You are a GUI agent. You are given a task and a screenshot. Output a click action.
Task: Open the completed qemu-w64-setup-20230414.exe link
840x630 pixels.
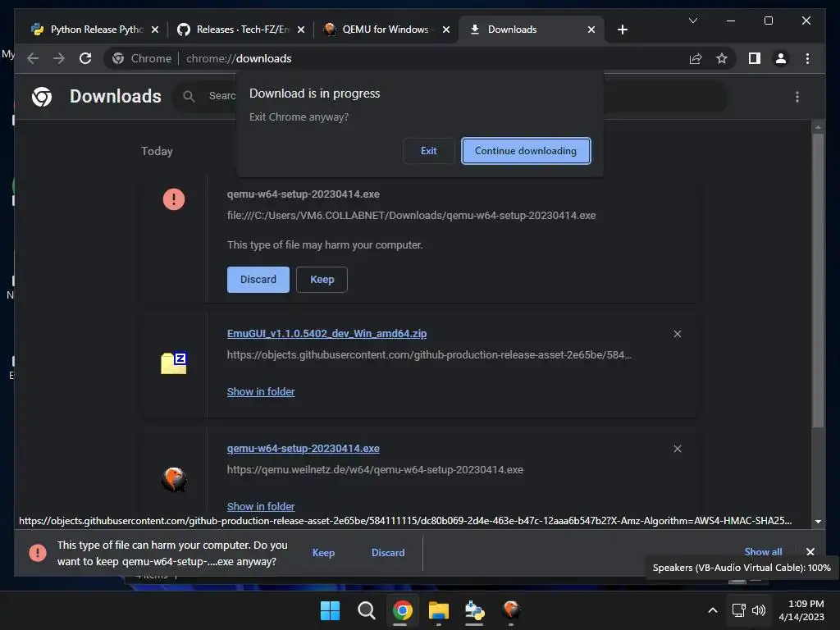point(304,449)
